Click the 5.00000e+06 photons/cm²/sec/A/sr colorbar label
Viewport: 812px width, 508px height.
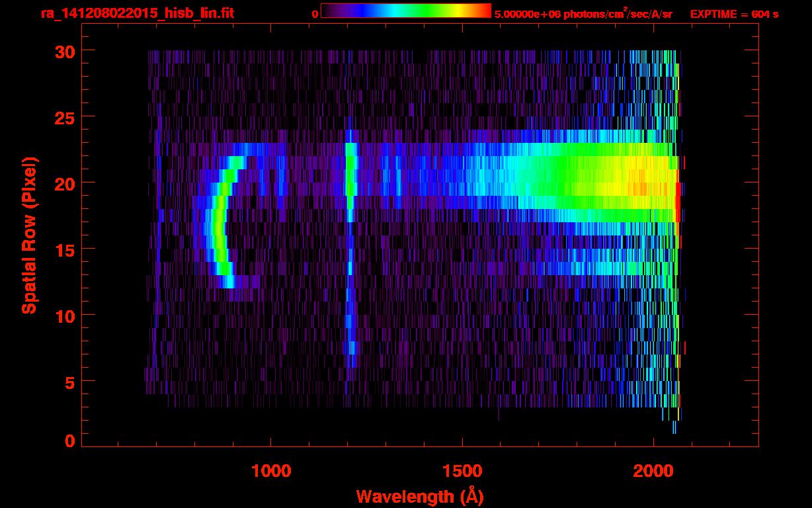click(583, 13)
